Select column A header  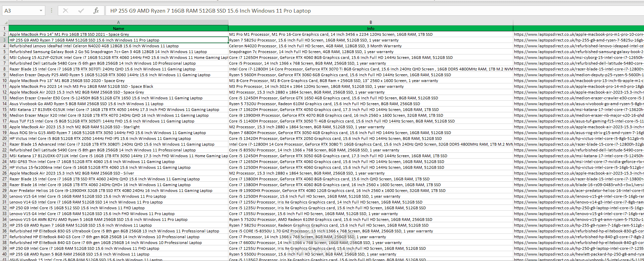click(x=118, y=22)
